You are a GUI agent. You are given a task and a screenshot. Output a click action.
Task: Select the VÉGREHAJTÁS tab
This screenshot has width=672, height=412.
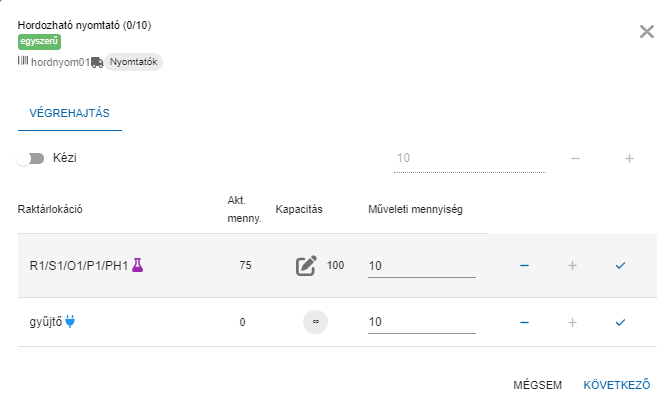pyautogui.click(x=69, y=113)
